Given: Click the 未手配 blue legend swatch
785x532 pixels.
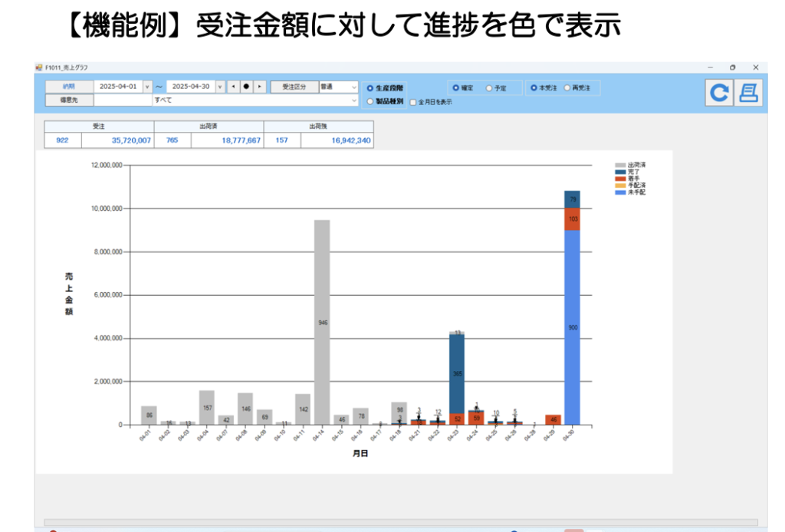Looking at the screenshot, I should tap(621, 192).
